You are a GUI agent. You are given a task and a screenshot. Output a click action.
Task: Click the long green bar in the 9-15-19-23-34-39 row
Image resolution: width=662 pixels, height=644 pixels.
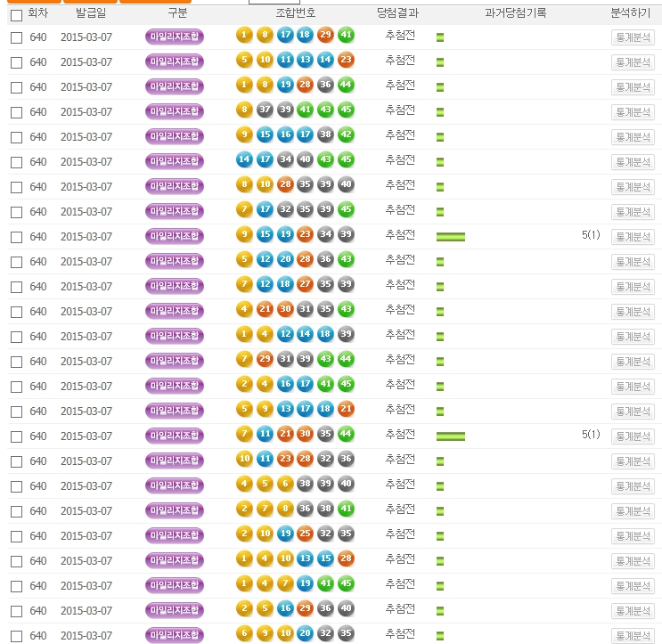click(x=451, y=237)
